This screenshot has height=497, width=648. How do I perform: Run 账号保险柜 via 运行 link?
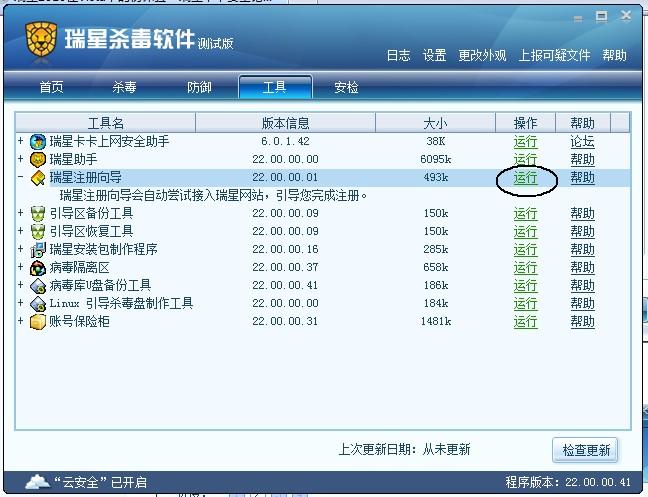click(x=525, y=321)
